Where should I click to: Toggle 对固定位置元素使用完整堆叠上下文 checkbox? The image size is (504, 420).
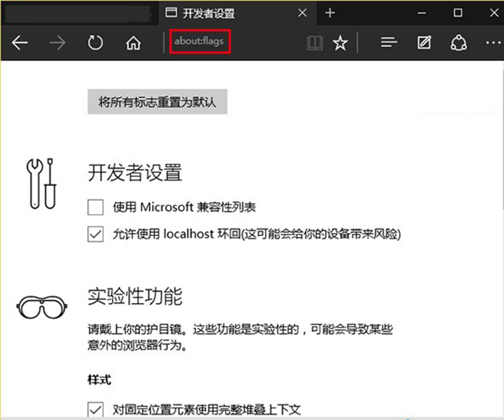pyautogui.click(x=96, y=409)
